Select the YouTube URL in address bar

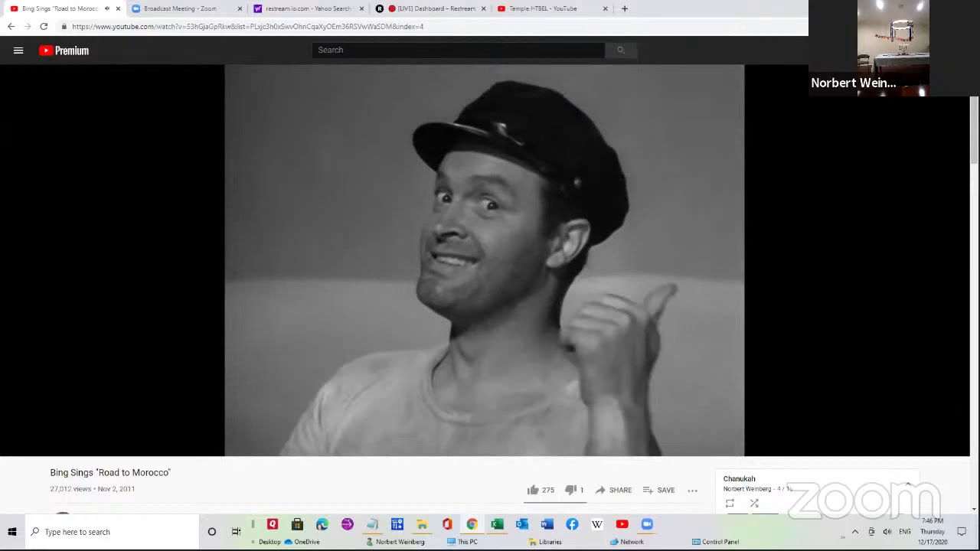(x=247, y=27)
